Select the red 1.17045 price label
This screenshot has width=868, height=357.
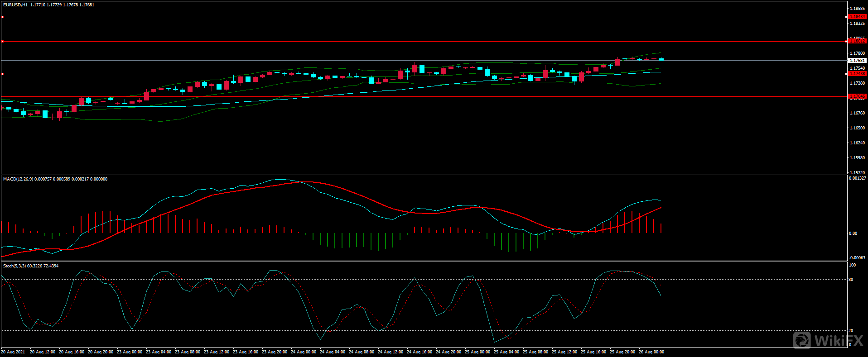point(857,96)
